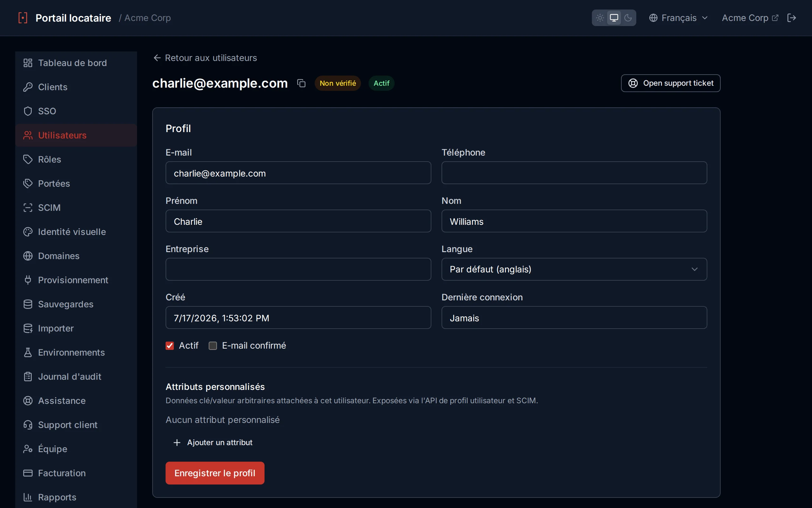Click the Aucun attribut personnalisé text
812x508 pixels.
(222, 420)
